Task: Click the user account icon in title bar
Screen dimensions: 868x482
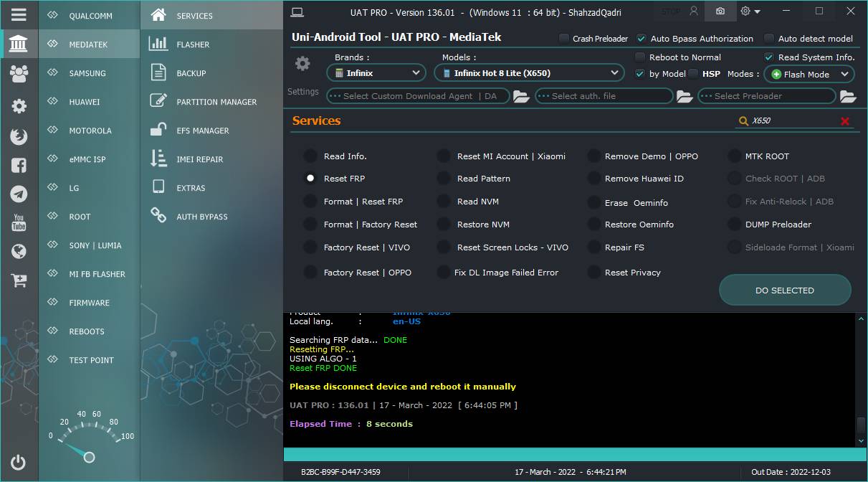Action: [x=693, y=11]
